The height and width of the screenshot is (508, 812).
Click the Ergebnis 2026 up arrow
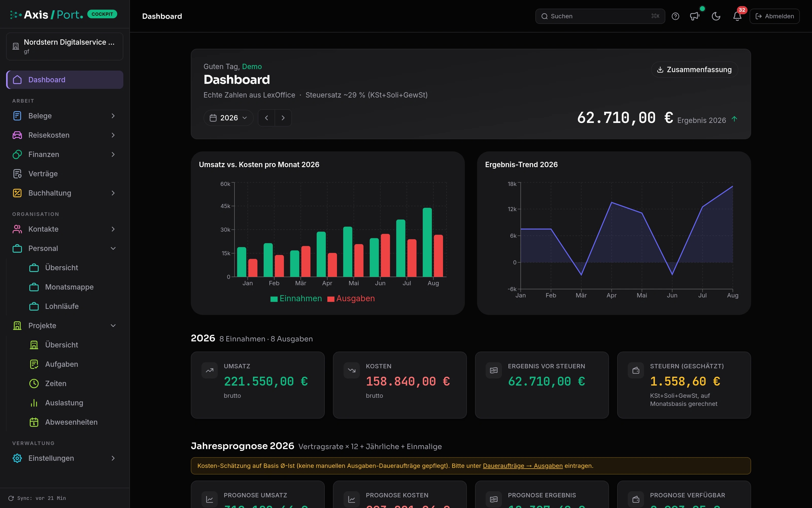[734, 119]
